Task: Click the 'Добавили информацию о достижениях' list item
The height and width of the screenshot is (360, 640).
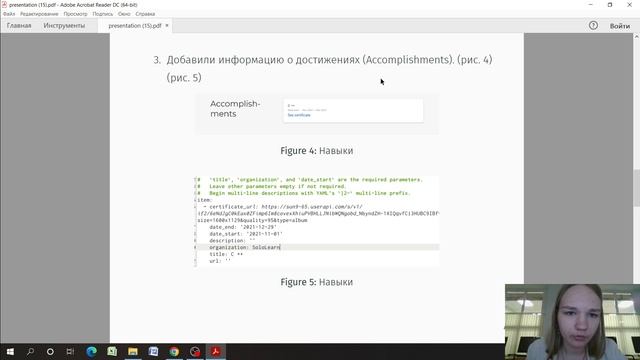Action: click(x=322, y=69)
